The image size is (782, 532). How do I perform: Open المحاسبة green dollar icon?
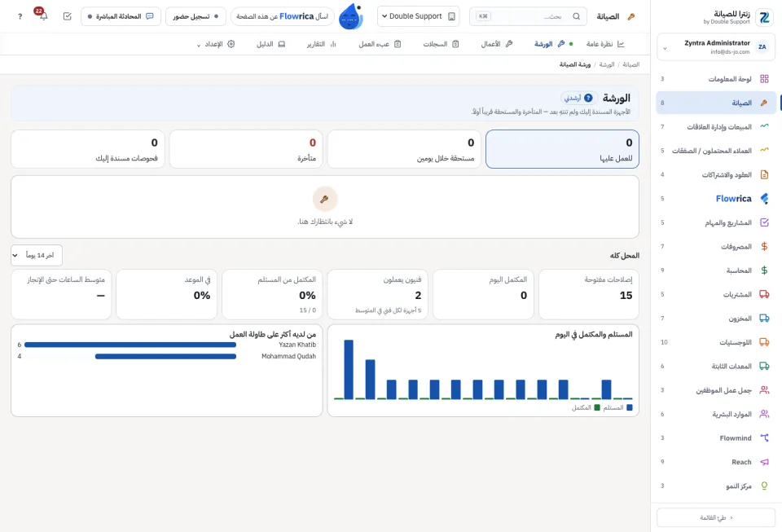point(764,270)
